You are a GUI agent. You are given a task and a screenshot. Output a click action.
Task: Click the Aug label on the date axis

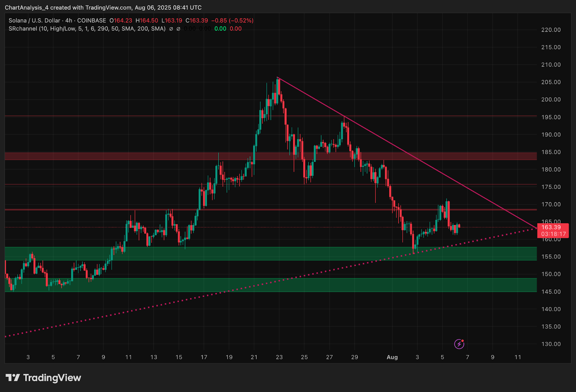[392, 357]
